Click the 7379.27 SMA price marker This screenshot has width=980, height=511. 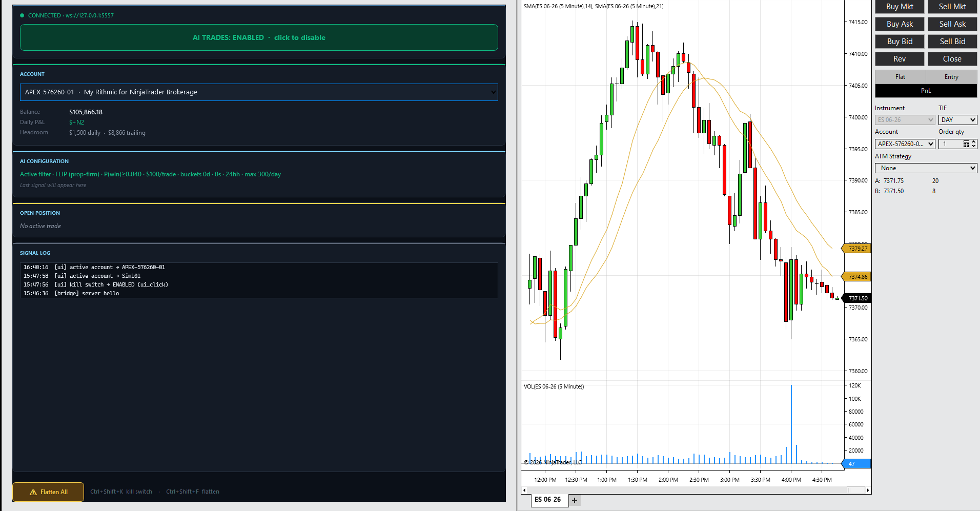pyautogui.click(x=856, y=249)
